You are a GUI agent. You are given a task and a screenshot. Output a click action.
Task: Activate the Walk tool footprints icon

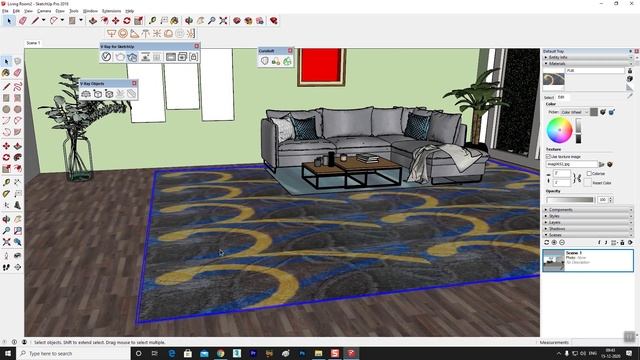6,267
